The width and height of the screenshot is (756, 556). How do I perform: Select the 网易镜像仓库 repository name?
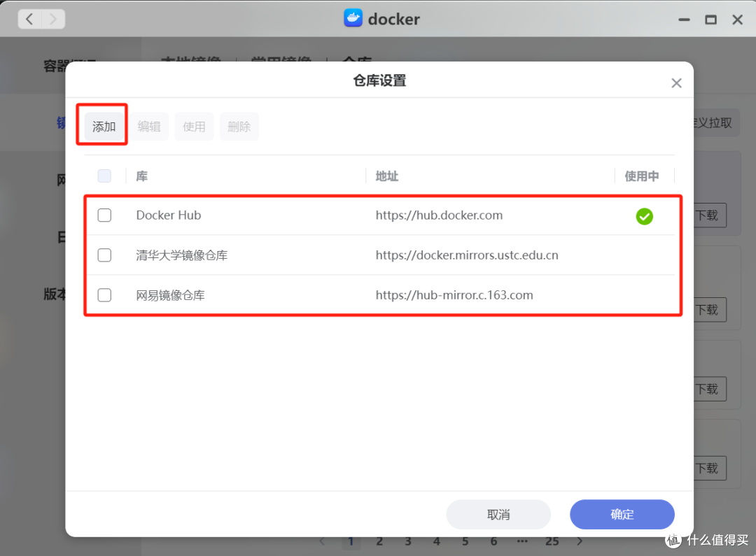click(x=170, y=295)
